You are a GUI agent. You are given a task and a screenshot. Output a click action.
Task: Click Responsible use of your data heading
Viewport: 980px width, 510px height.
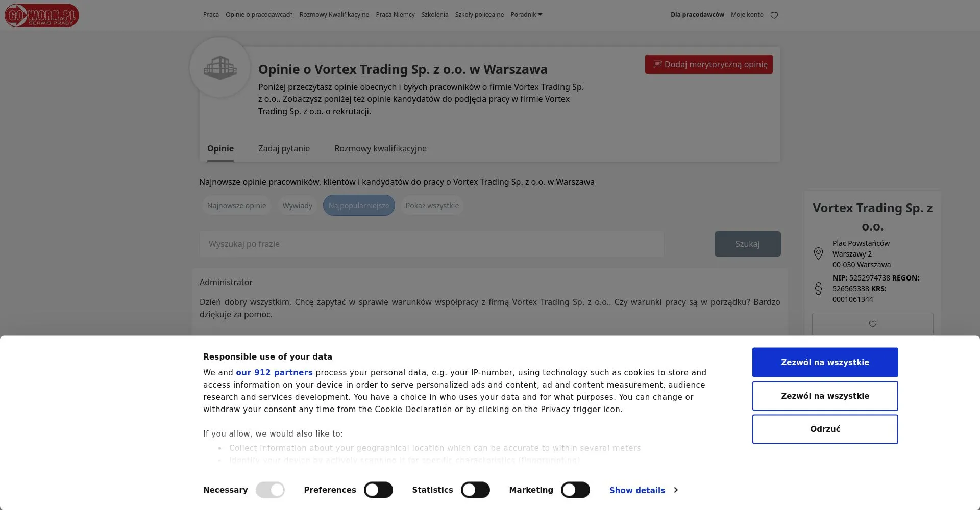[267, 357]
